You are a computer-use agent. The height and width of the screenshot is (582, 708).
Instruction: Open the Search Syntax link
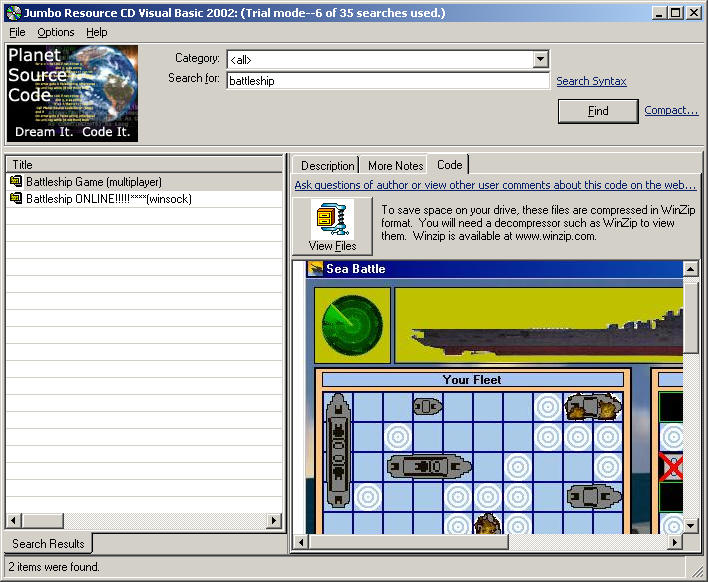coord(591,81)
